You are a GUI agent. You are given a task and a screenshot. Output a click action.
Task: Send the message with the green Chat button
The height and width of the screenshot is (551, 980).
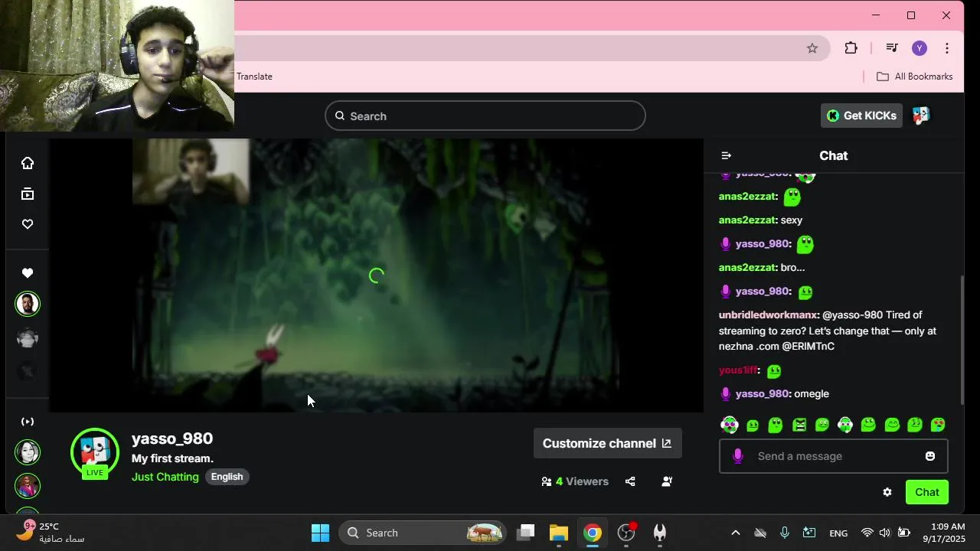[927, 492]
